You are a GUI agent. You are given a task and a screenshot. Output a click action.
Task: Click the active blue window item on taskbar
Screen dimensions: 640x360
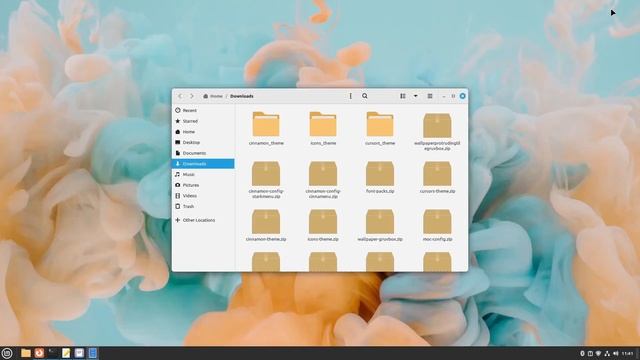(x=93, y=353)
